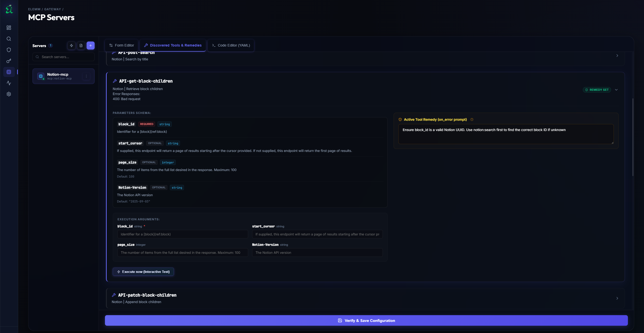Select Discovered Tools & Remedies tab
The image size is (644, 333).
tap(173, 45)
